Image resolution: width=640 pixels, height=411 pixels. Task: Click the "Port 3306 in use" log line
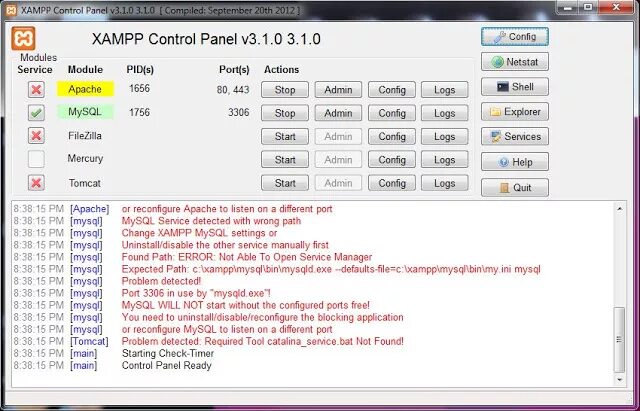(196, 293)
